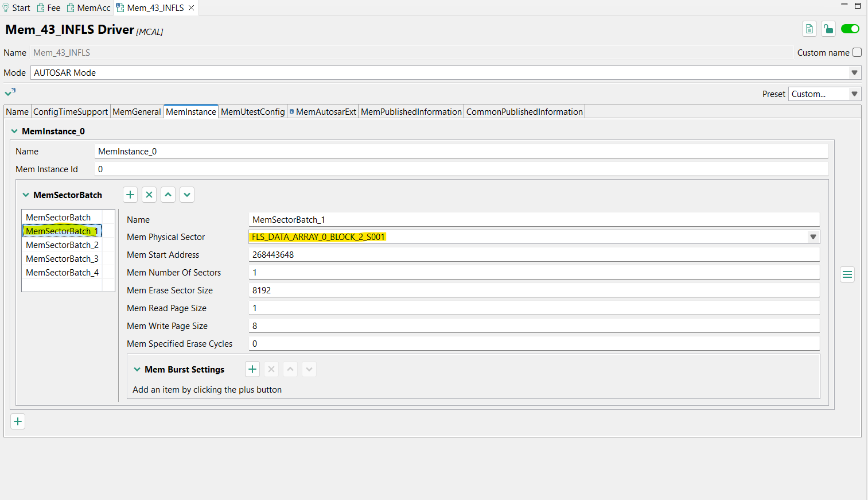The width and height of the screenshot is (868, 500).
Task: Open the Preset dropdown
Action: (x=854, y=94)
